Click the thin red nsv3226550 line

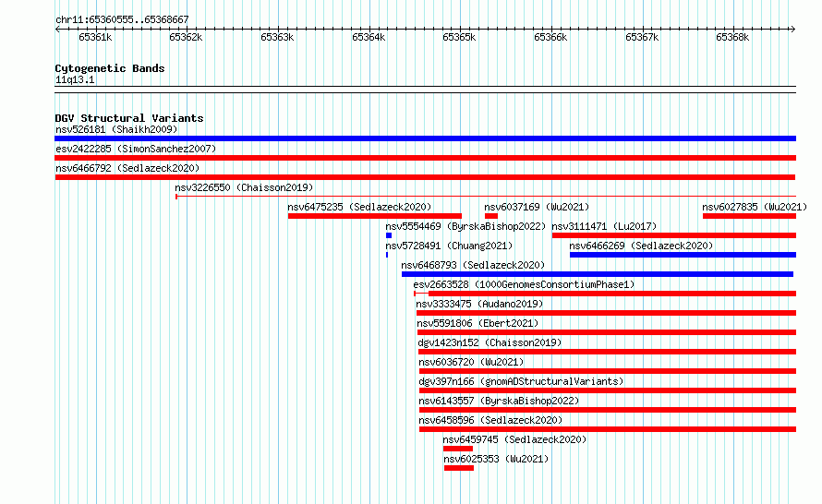pyautogui.click(x=486, y=197)
